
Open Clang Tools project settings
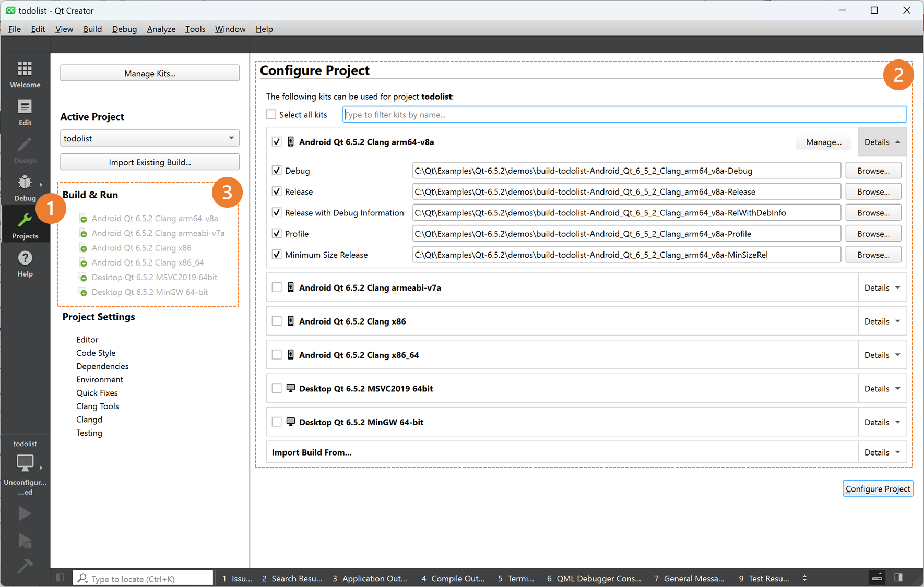coord(98,406)
